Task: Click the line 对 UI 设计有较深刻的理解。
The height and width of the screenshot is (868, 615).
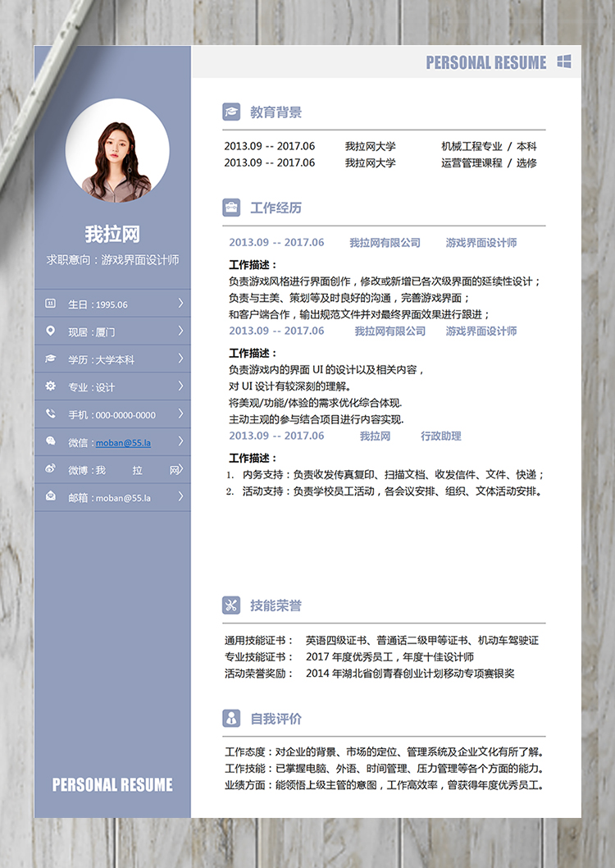Action: pyautogui.click(x=289, y=386)
